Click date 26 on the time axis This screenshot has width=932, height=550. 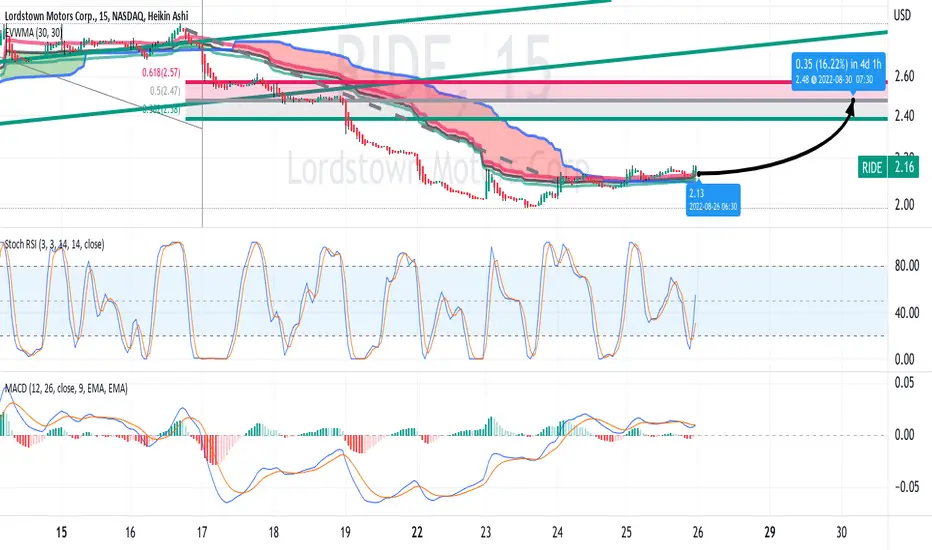[x=698, y=532]
